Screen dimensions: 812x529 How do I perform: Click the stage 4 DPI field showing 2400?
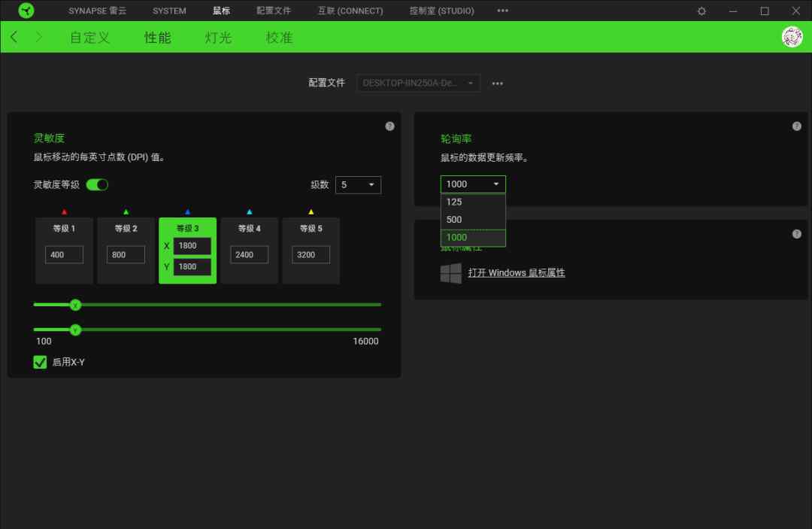[x=249, y=255]
